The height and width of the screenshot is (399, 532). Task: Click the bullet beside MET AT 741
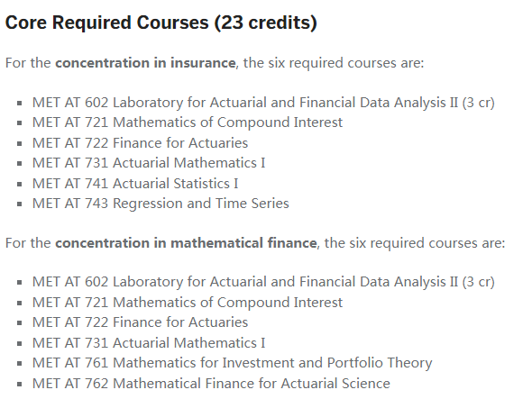[19, 185]
